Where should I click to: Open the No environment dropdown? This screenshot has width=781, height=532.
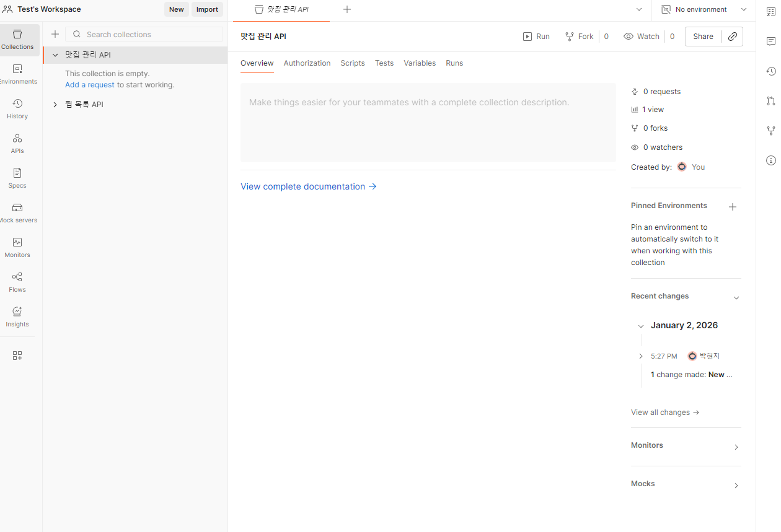coord(704,9)
